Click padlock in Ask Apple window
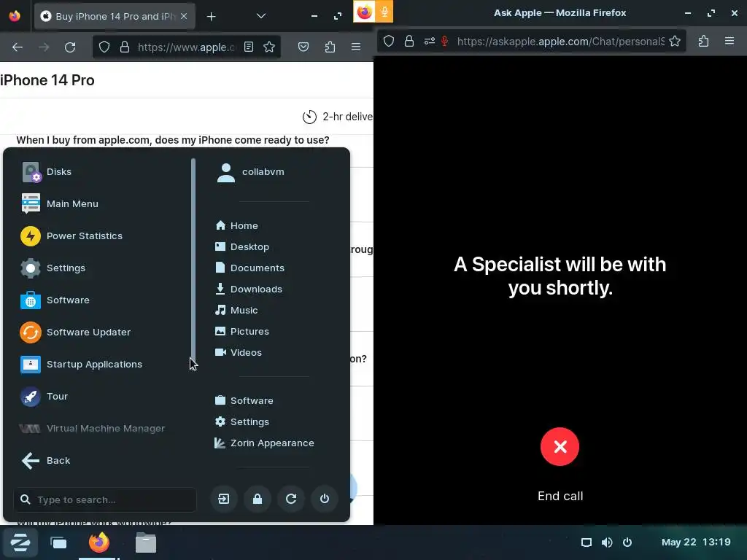This screenshot has height=560, width=747. pyautogui.click(x=409, y=41)
